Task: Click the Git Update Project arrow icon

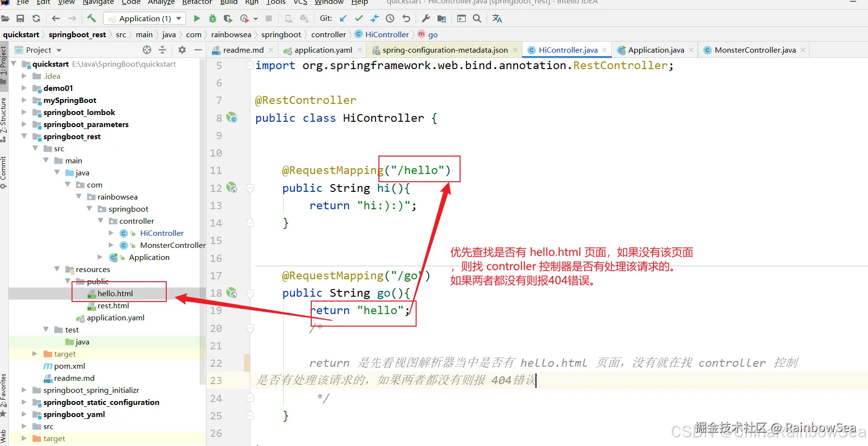Action: click(x=343, y=18)
